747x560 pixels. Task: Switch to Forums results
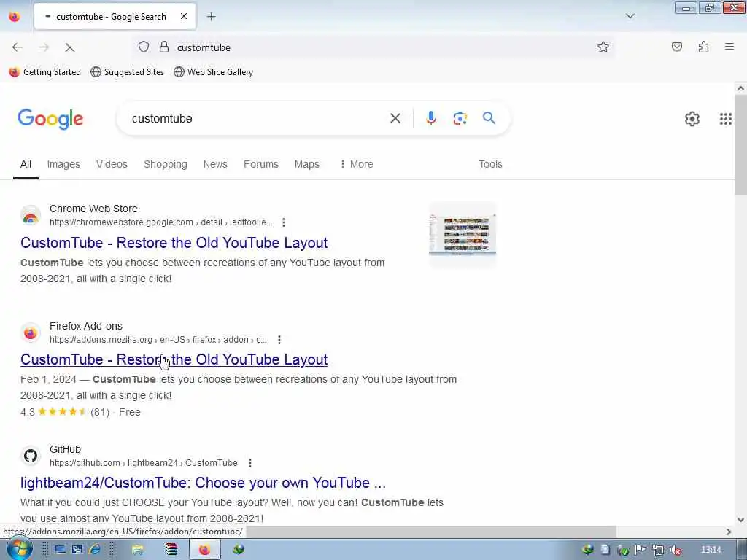(261, 164)
